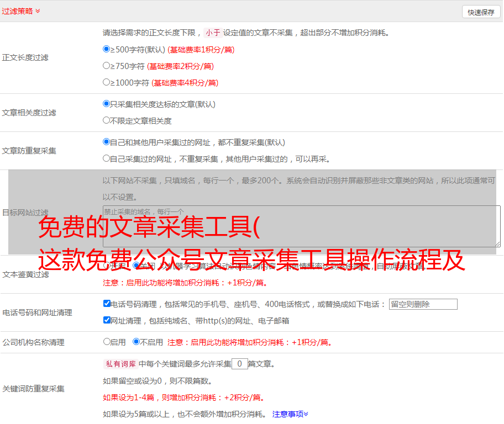
Task: Select 不启用 for company name cleanup
Action: pos(136,342)
